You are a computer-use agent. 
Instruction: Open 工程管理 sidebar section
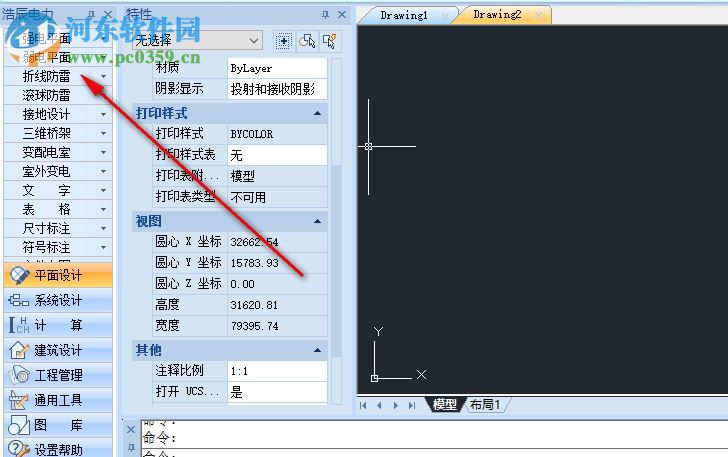58,375
